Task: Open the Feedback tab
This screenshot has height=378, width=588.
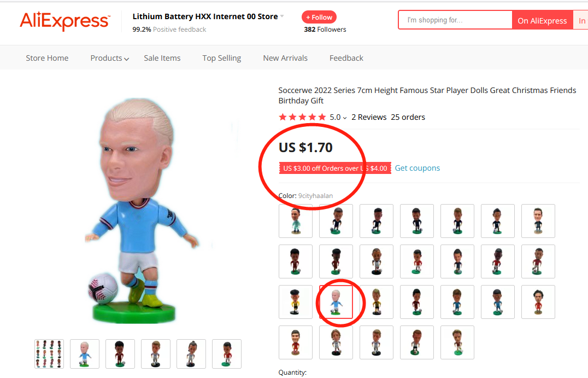Action: click(346, 58)
